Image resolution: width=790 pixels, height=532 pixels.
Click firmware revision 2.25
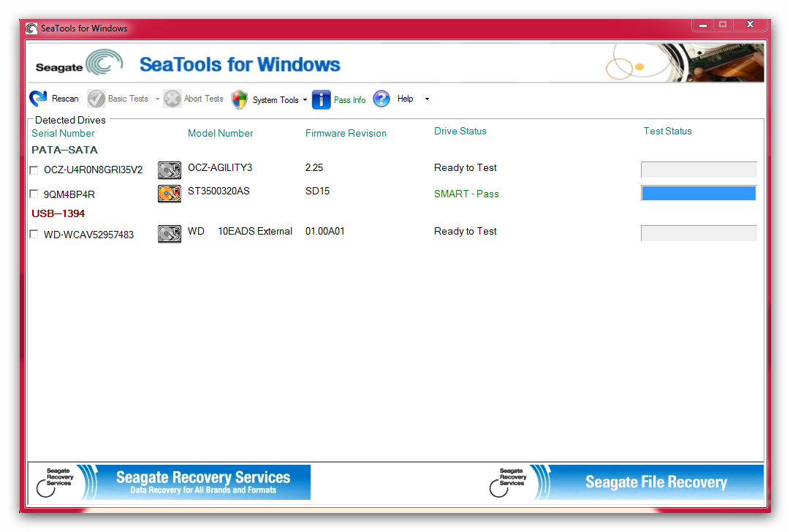tap(314, 168)
